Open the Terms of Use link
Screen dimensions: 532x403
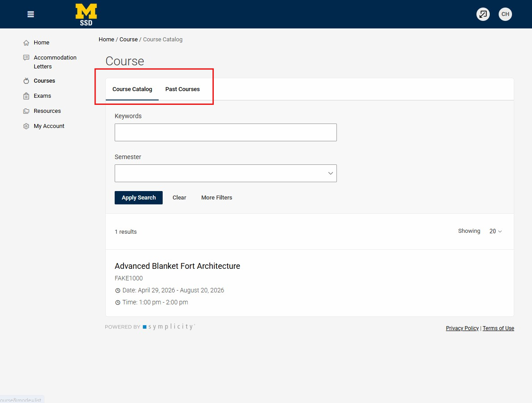[498, 328]
